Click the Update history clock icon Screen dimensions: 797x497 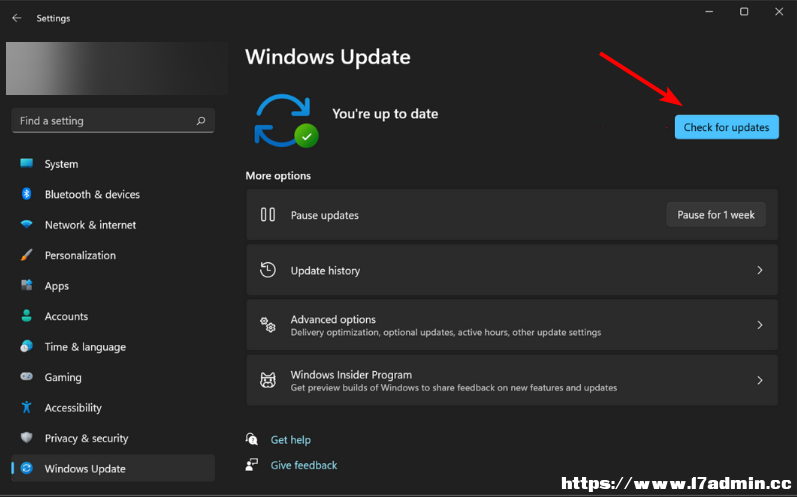pos(268,270)
